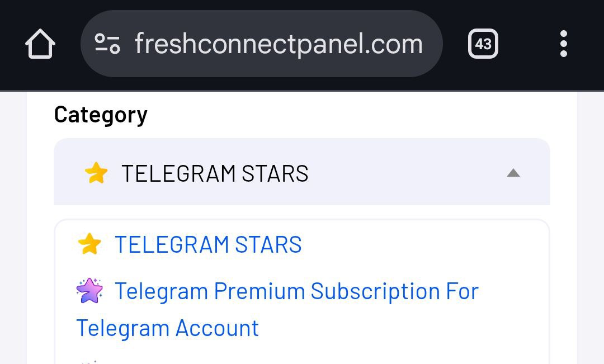Click yellow star in selected Category field
Viewport: 604px width, 364px height.
click(x=96, y=173)
